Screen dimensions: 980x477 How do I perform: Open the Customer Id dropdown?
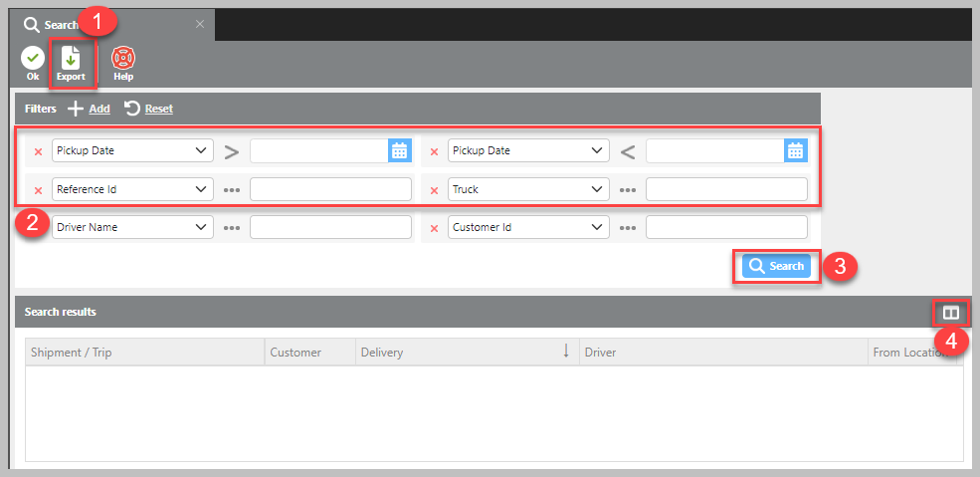tap(528, 227)
